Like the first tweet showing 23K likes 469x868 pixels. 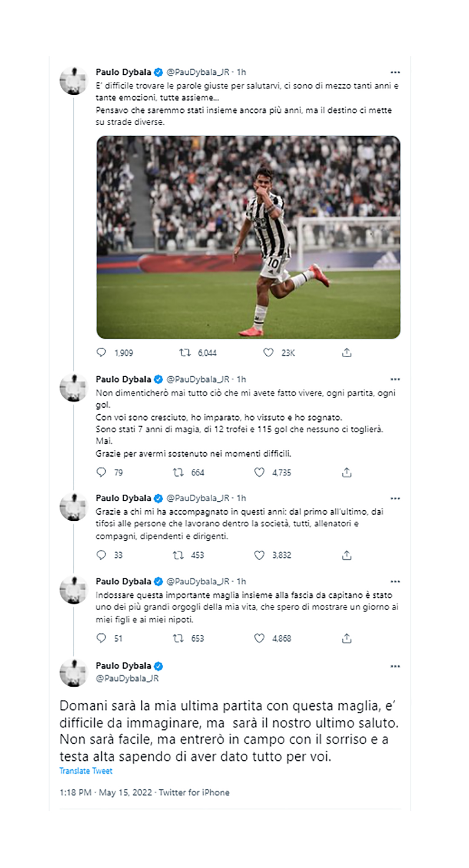point(268,351)
